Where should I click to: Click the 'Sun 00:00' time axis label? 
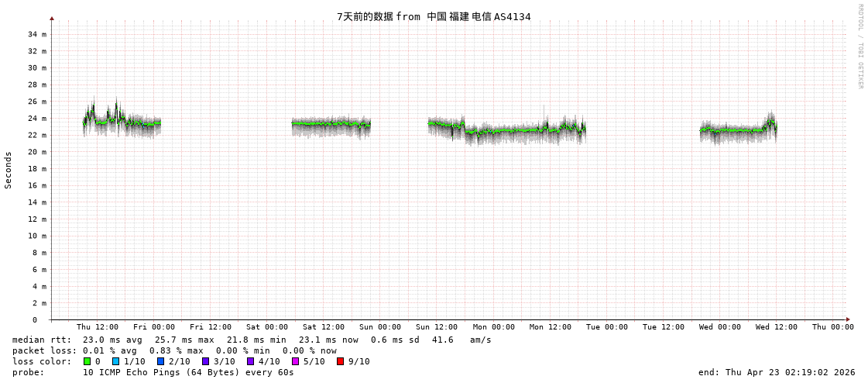[380, 327]
